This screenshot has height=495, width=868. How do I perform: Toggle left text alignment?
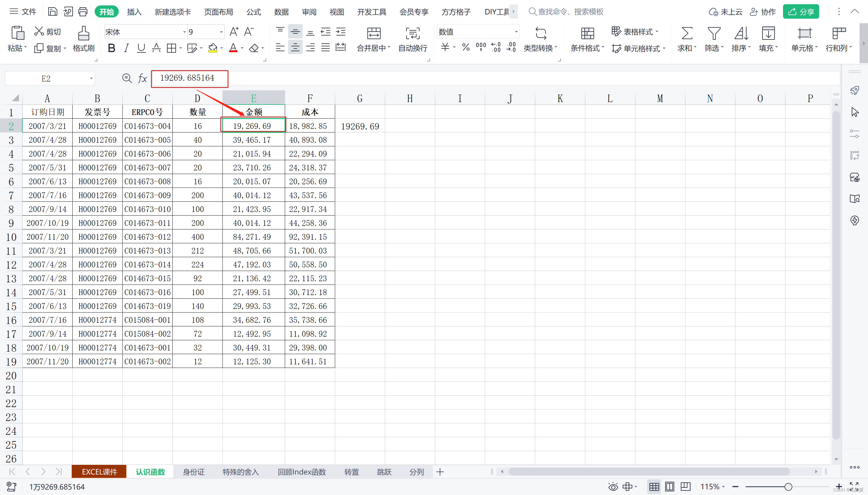tap(280, 47)
